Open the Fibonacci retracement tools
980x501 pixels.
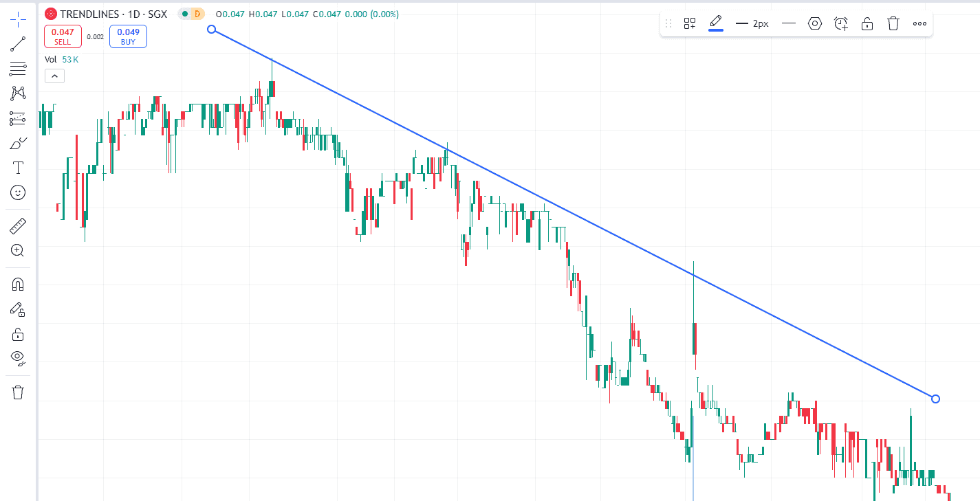[18, 69]
